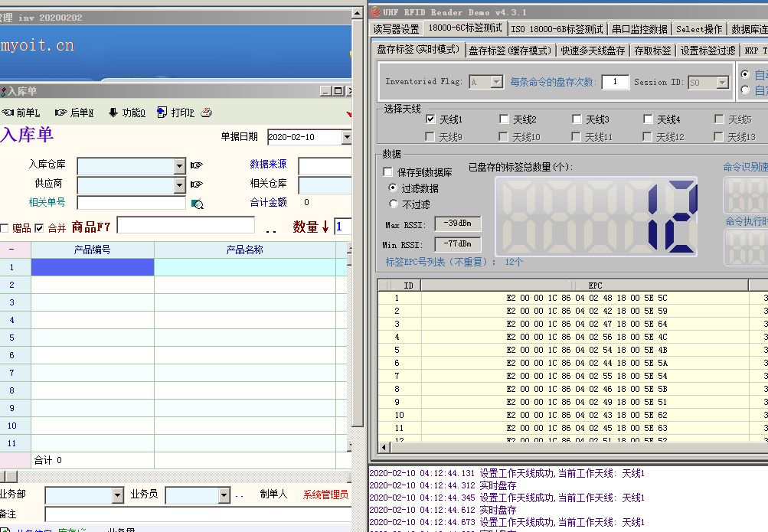Click the 产品名称 column header
Viewport: 768px width, 532px height.
[x=244, y=250]
